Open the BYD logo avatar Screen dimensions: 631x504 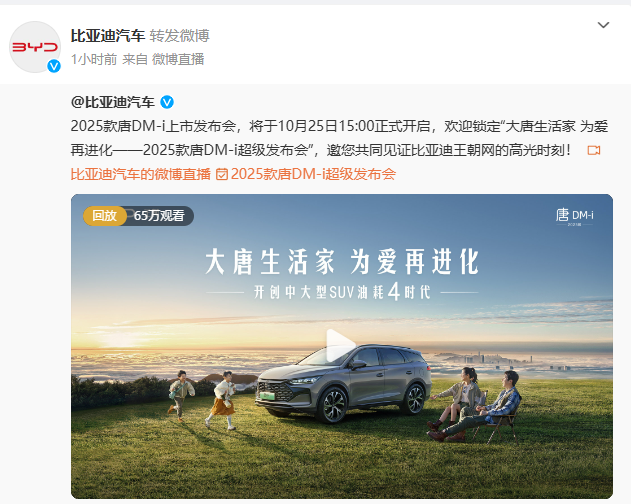(35, 47)
